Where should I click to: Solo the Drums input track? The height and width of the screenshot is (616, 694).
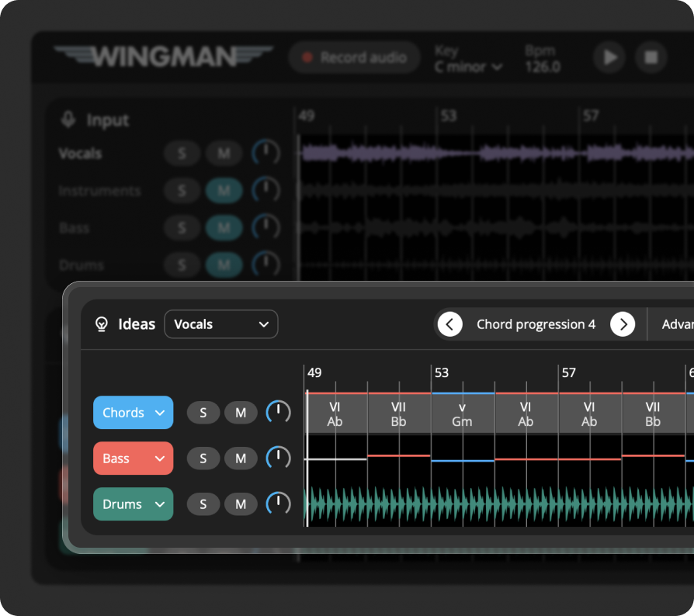pos(182,265)
